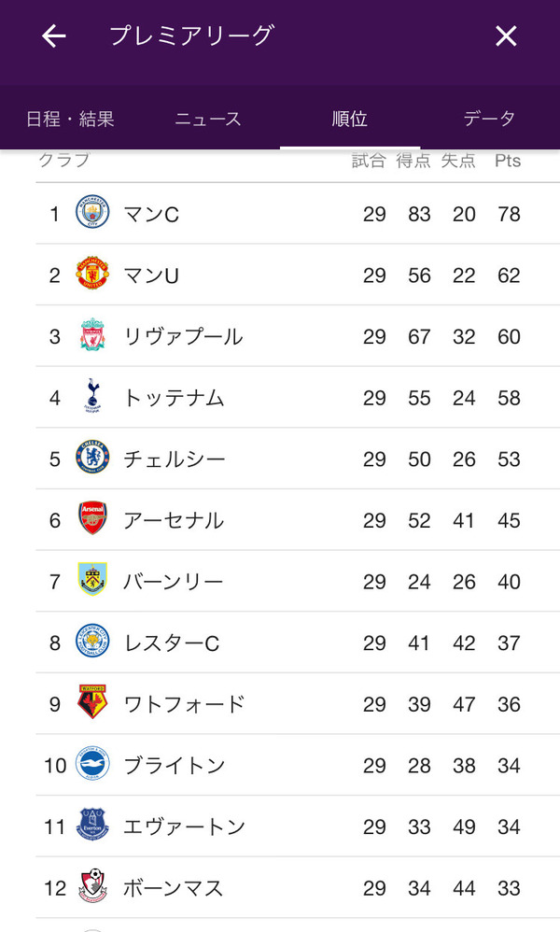Select the ボーンマス team row
The image size is (560, 932).
[280, 887]
